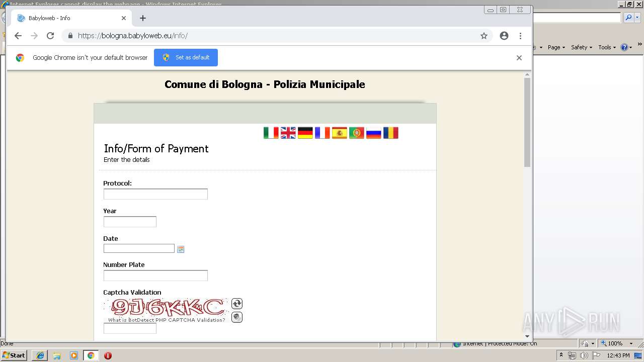
Task: Open the Page menu in Internet Explorer
Action: [556, 47]
